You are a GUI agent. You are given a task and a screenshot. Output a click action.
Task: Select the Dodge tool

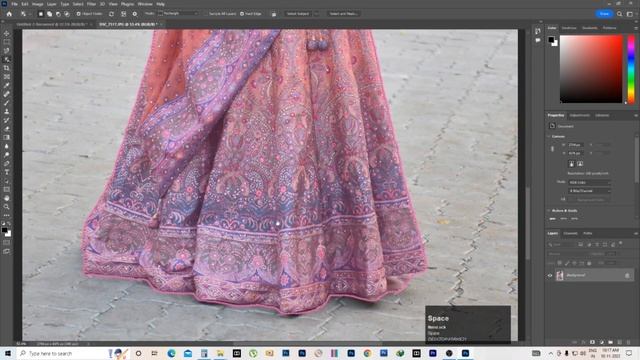pos(7,155)
